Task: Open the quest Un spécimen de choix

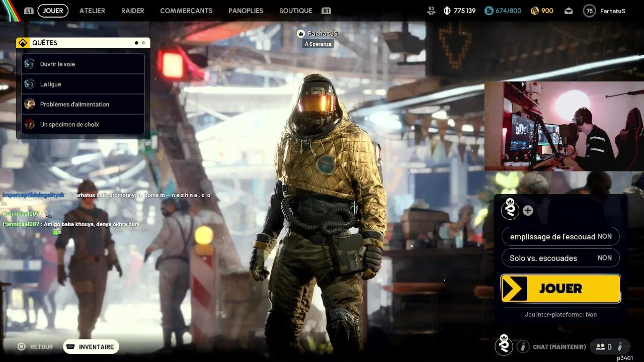Action: pyautogui.click(x=83, y=124)
